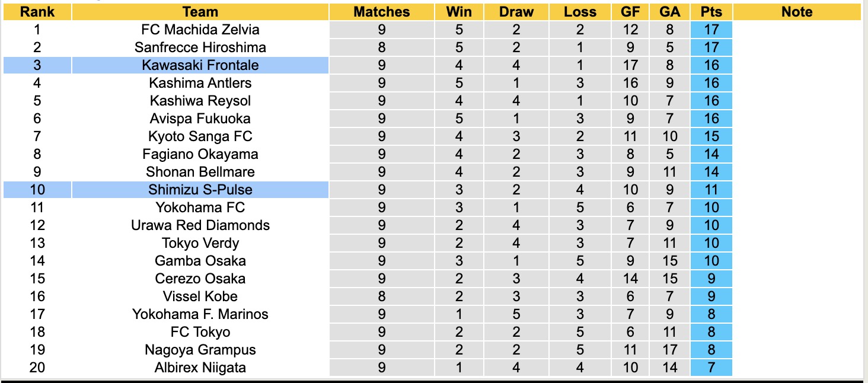
Task: Select the highlighted Kawasaki Frontale team name
Action: (200, 65)
